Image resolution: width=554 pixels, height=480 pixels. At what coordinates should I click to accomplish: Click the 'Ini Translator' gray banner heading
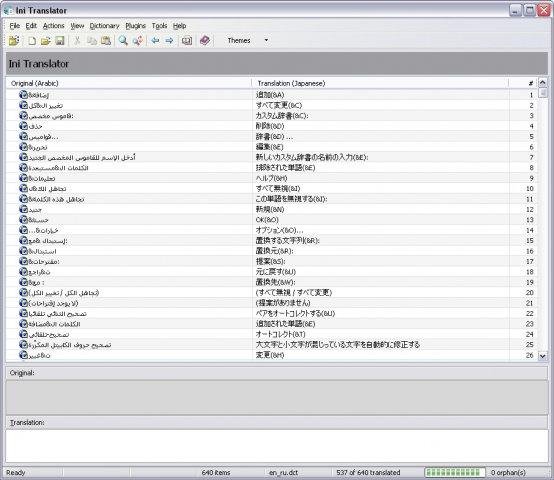click(x=39, y=64)
